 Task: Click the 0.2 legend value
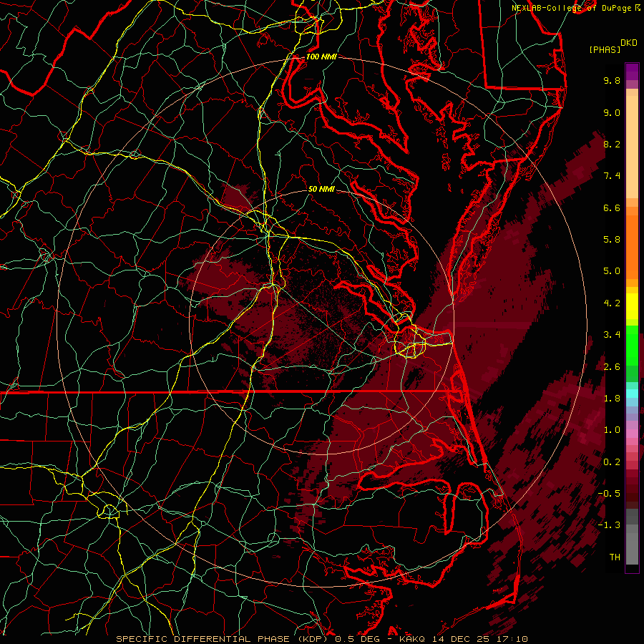[612, 462]
